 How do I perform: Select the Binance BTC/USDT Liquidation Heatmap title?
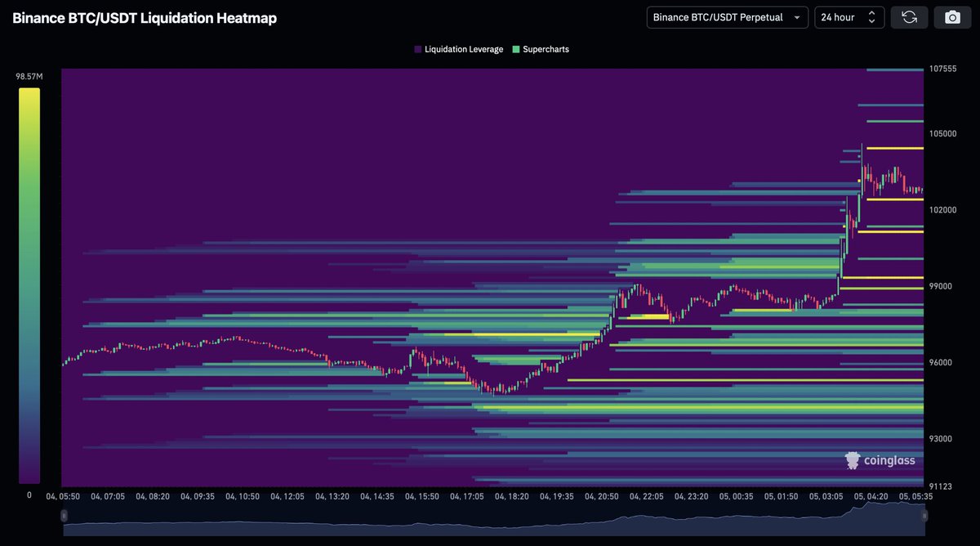point(143,17)
